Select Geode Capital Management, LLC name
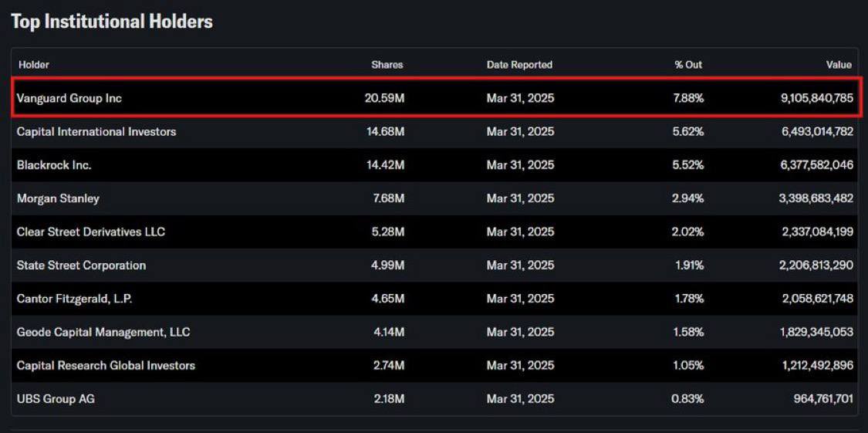This screenshot has height=433, width=868. click(103, 332)
